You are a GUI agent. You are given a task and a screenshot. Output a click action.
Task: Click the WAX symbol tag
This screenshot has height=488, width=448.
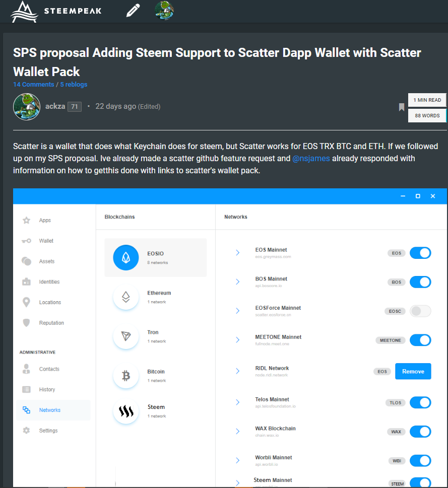pyautogui.click(x=396, y=432)
